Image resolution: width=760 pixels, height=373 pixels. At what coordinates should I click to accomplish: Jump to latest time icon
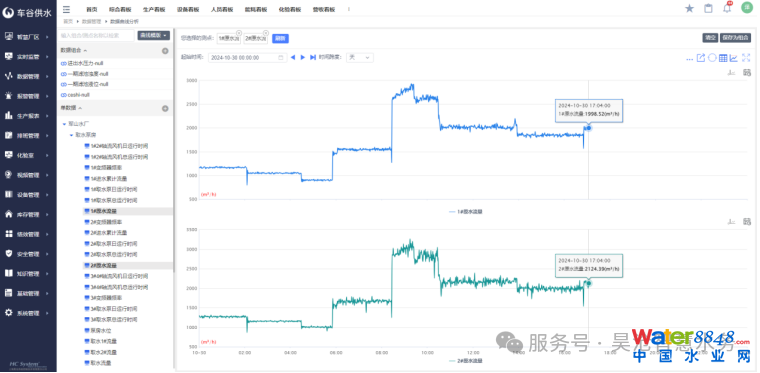313,57
